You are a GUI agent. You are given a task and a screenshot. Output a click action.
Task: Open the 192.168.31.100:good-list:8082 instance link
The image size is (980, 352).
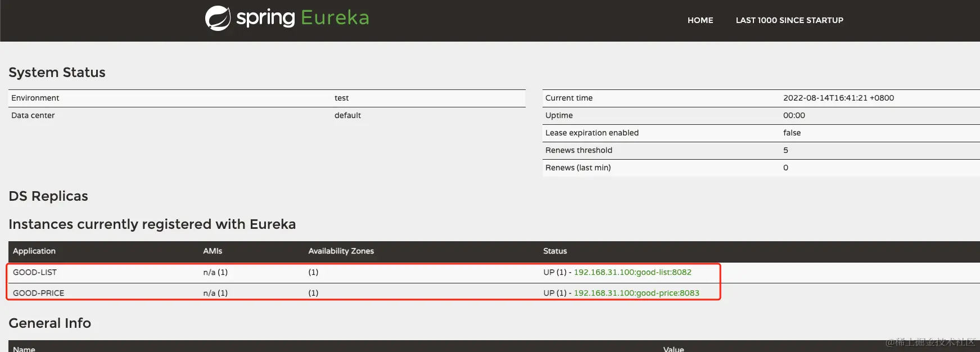633,272
